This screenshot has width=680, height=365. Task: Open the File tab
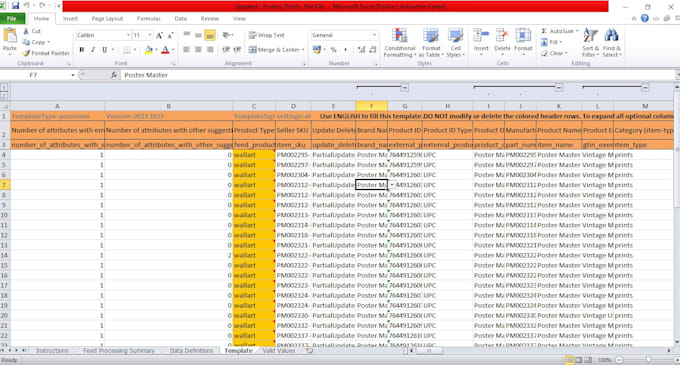tap(12, 19)
